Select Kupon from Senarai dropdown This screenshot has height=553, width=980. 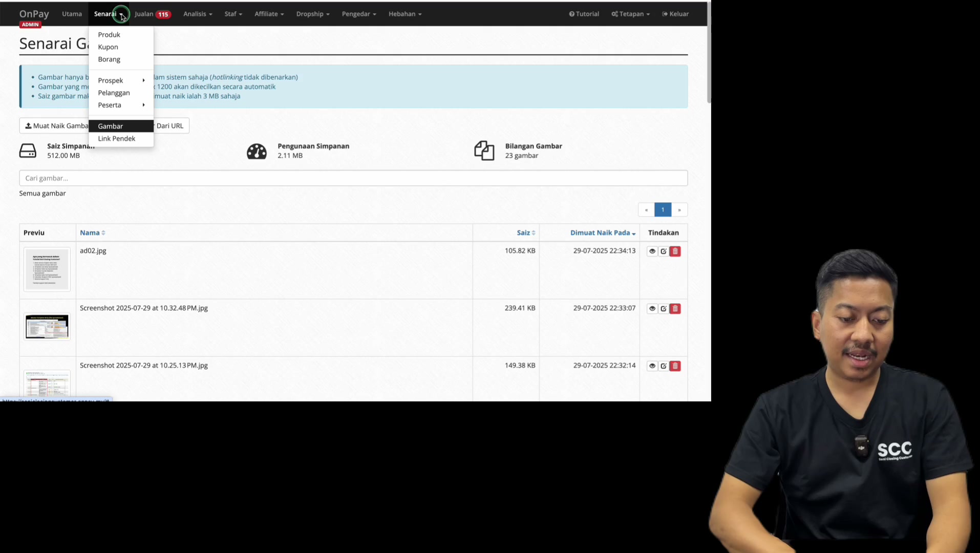pyautogui.click(x=121, y=47)
